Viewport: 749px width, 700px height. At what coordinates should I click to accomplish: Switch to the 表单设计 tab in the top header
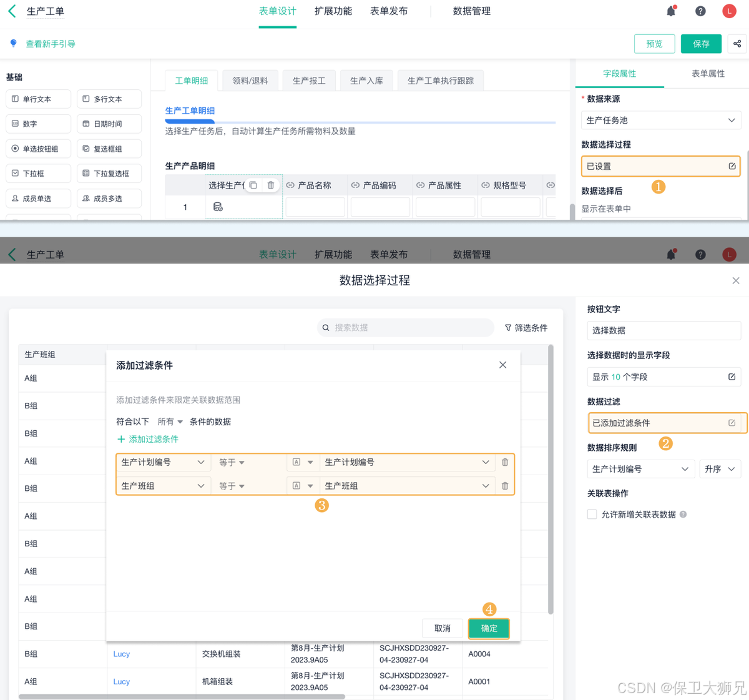pos(278,11)
